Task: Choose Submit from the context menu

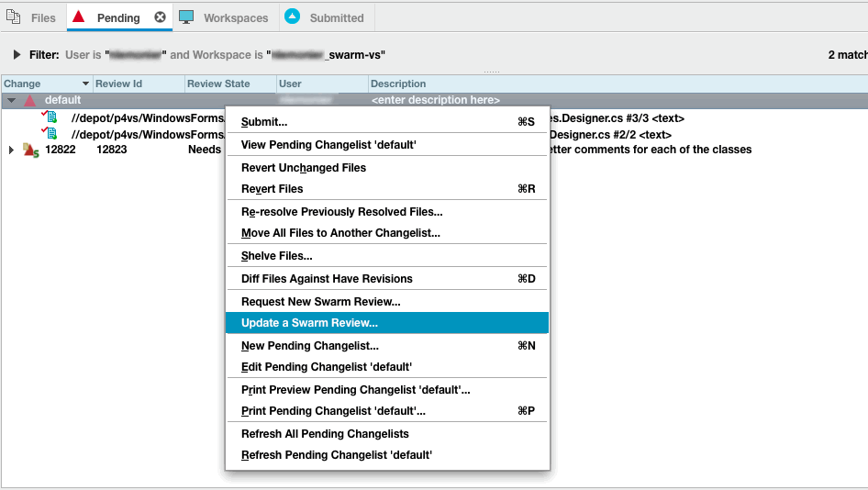Action: tap(264, 122)
